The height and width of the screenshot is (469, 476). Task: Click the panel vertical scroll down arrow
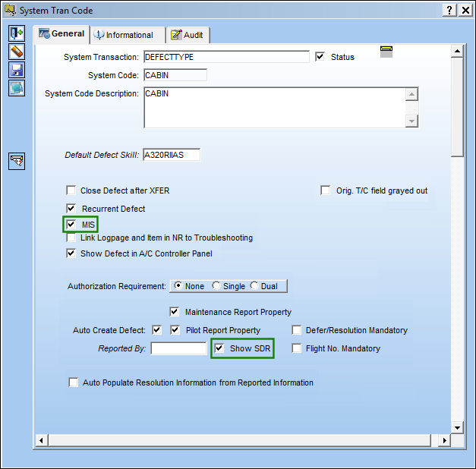point(457,428)
